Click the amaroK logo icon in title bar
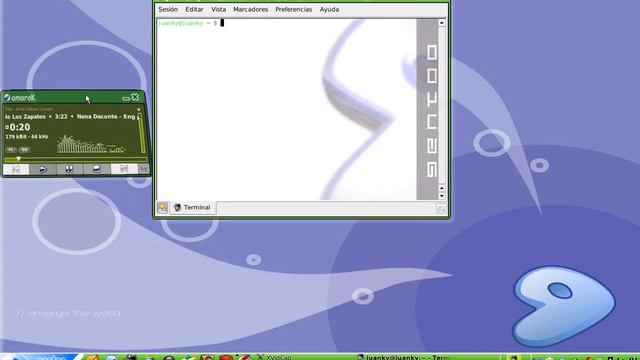This screenshot has height=360, width=640. pyautogui.click(x=7, y=97)
